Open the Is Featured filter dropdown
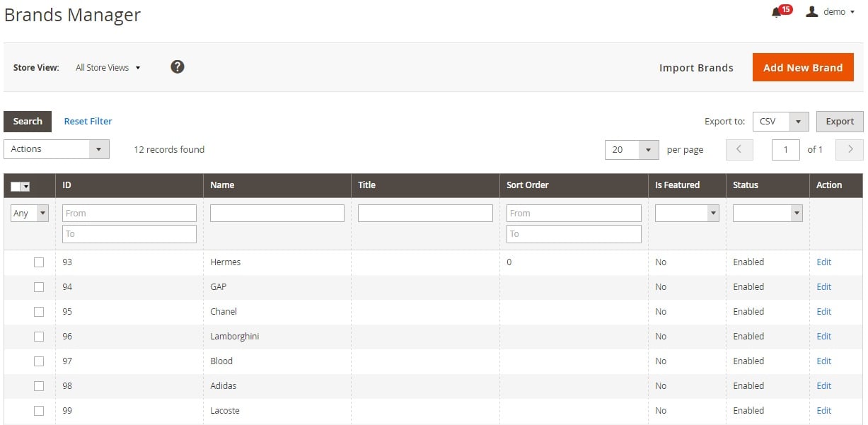 pyautogui.click(x=687, y=213)
